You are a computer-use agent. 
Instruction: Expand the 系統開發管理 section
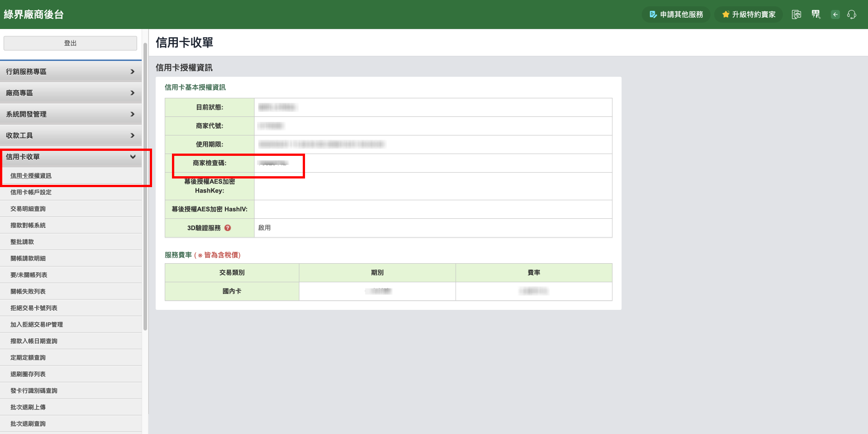(x=71, y=114)
